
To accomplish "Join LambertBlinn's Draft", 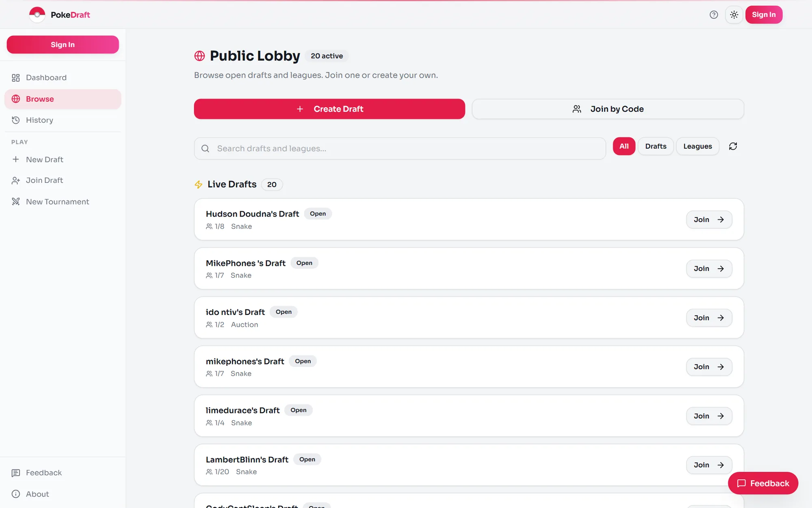I will pyautogui.click(x=709, y=465).
